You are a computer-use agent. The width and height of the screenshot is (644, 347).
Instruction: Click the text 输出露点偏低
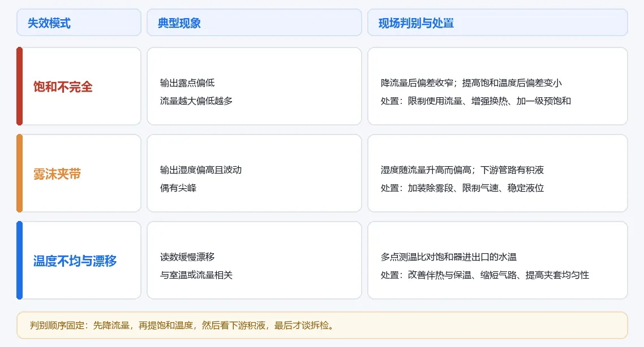[187, 83]
